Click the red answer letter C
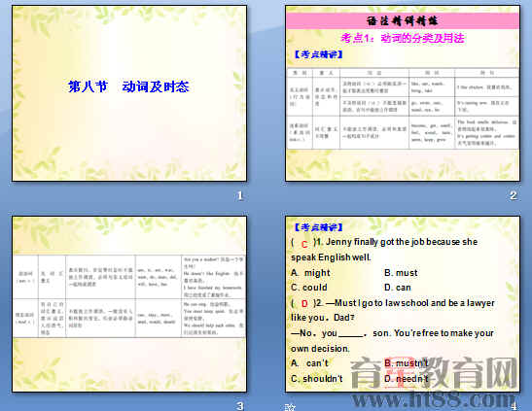The width and height of the screenshot is (532, 411). pyautogui.click(x=304, y=244)
